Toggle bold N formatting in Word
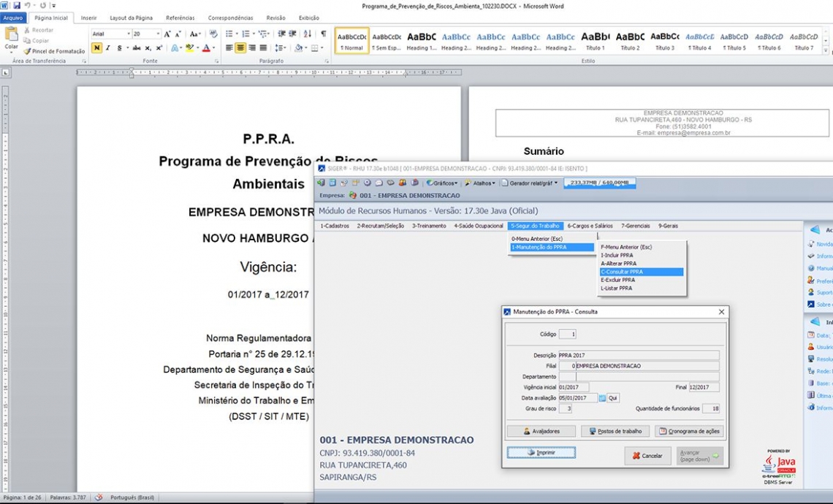This screenshot has height=504, width=833. click(x=96, y=47)
